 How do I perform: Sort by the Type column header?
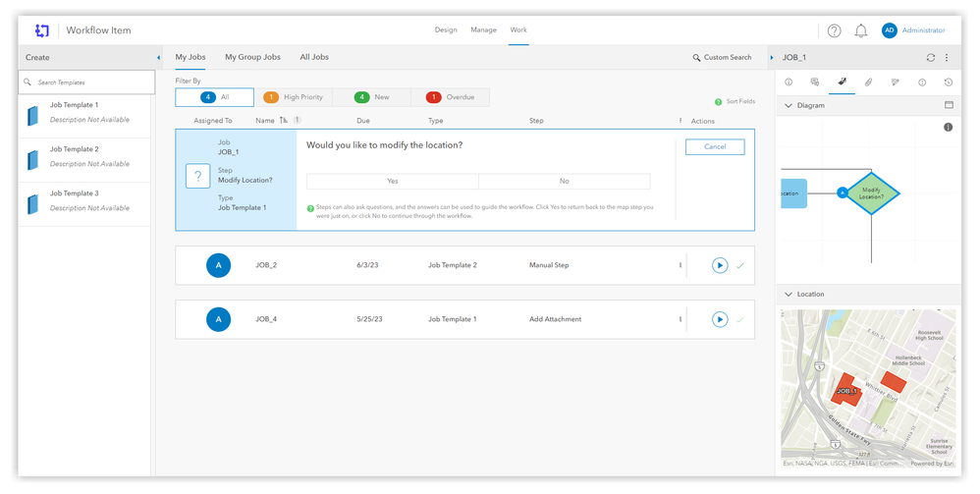[436, 121]
